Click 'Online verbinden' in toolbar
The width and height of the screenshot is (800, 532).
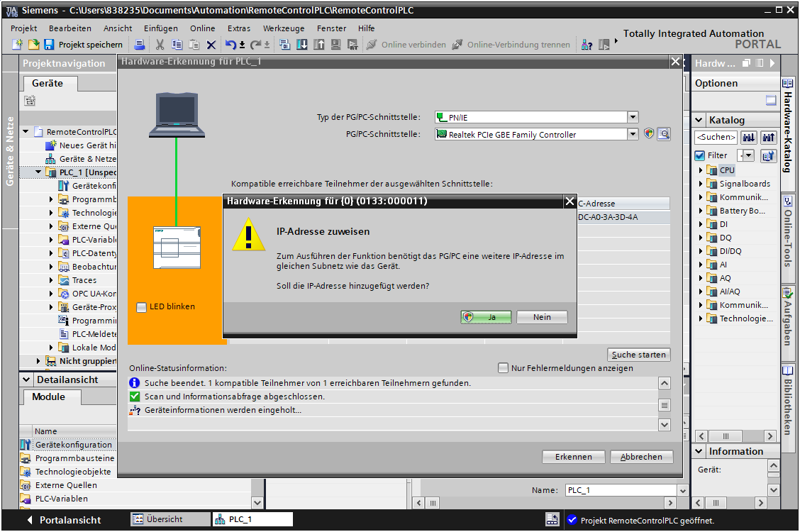coord(406,45)
